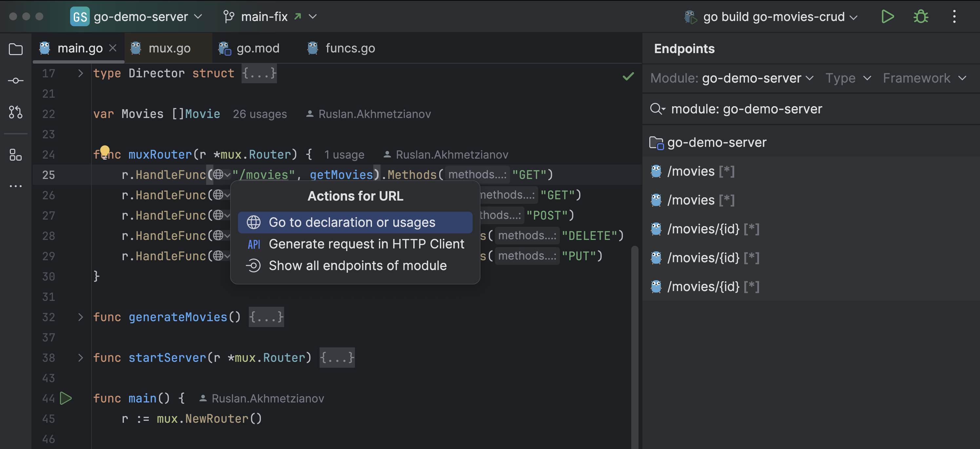Click folded {...} placeholder of generateMovies
The image size is (980, 449).
(x=266, y=317)
